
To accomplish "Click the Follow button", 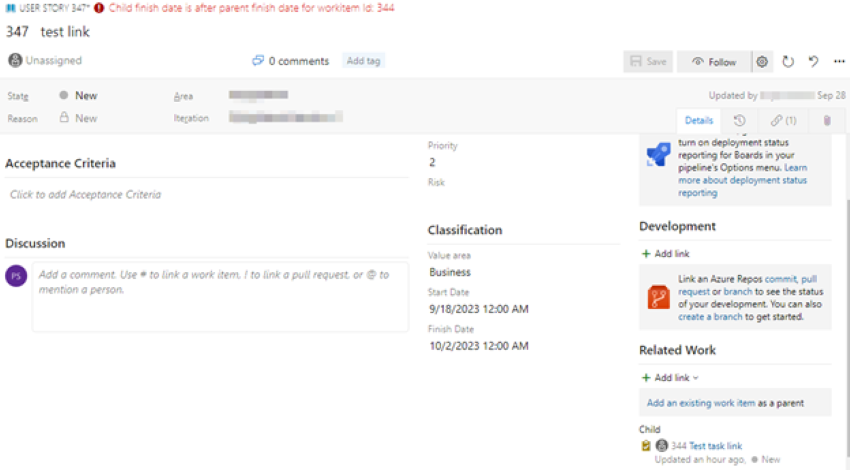I will (714, 62).
